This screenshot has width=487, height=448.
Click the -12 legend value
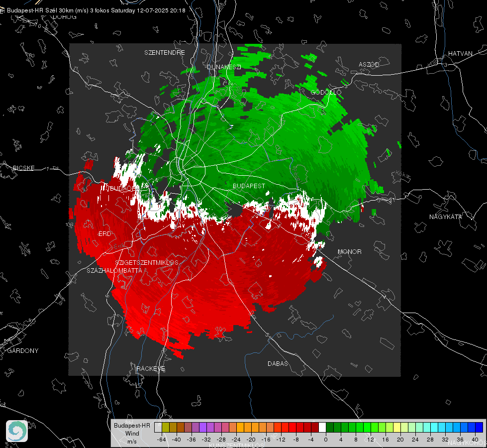281,440
